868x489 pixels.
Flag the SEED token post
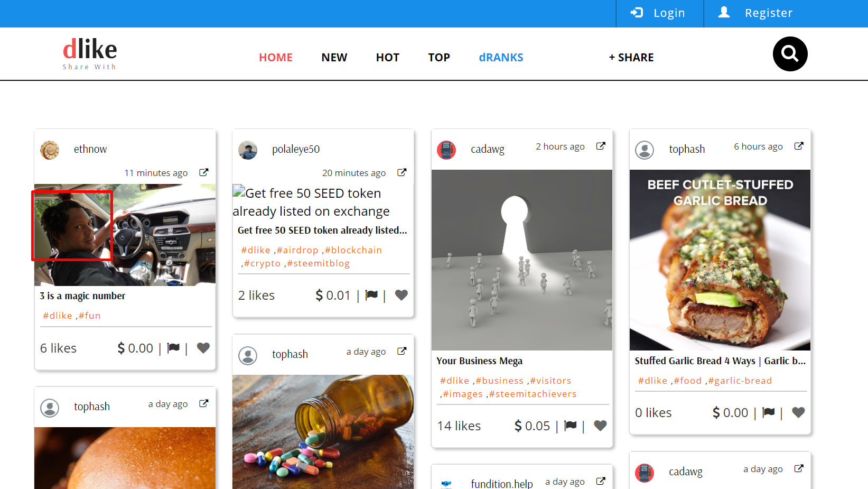[371, 295]
